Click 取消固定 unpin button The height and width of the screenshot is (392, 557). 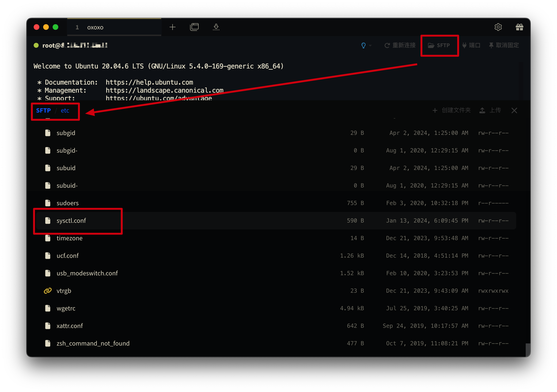click(504, 45)
